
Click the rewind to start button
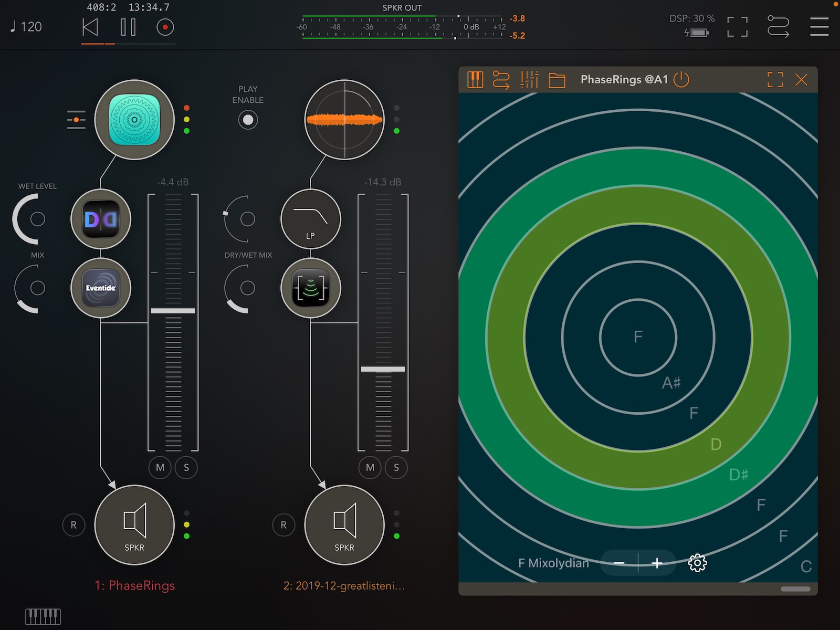pyautogui.click(x=90, y=27)
